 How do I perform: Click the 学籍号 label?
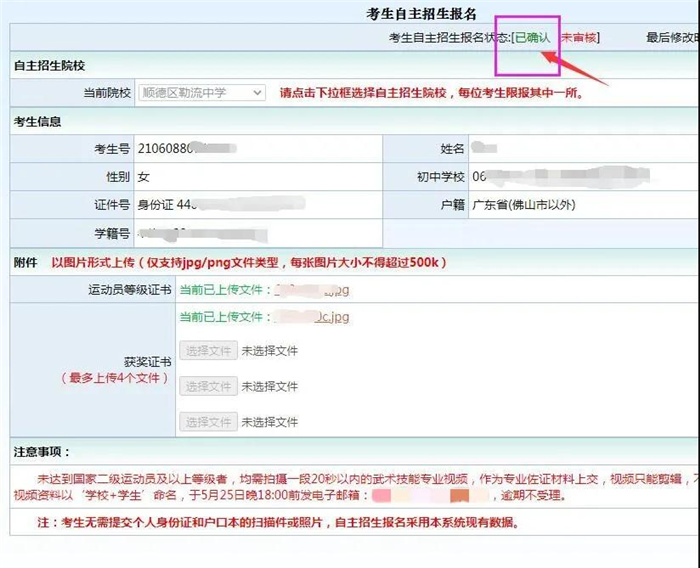click(x=112, y=234)
